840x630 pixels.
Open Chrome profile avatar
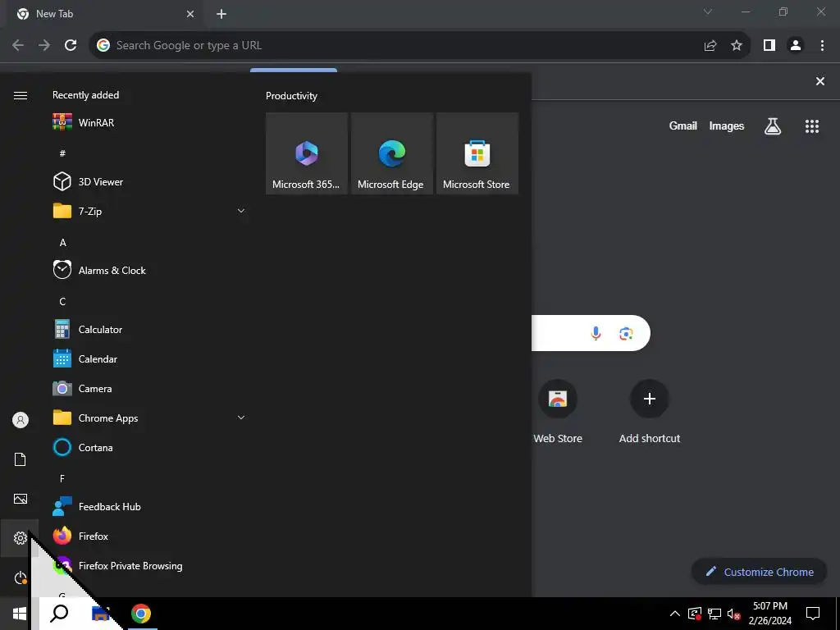coord(796,46)
